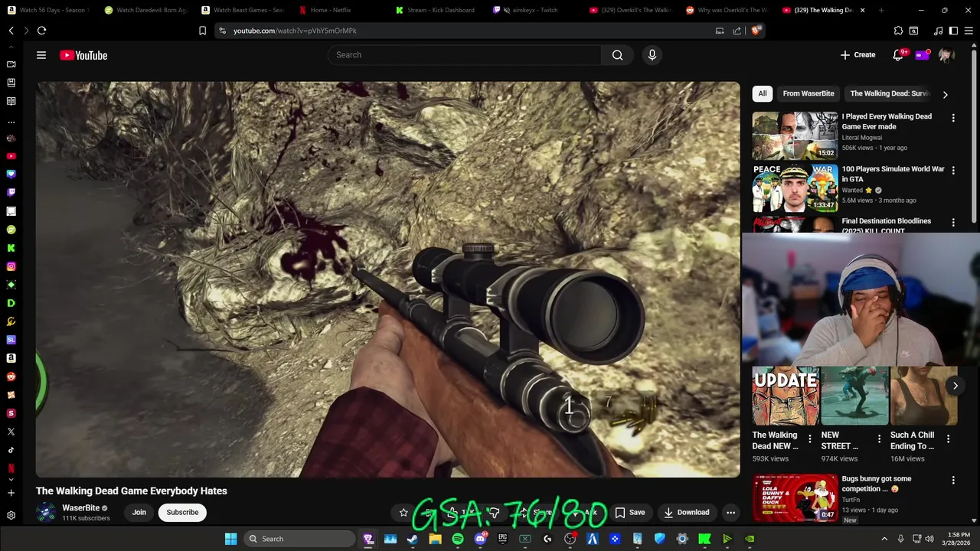Image resolution: width=980 pixels, height=551 pixels.
Task: Open the Instagram shortcut in browser sidebar
Action: pos(11,266)
